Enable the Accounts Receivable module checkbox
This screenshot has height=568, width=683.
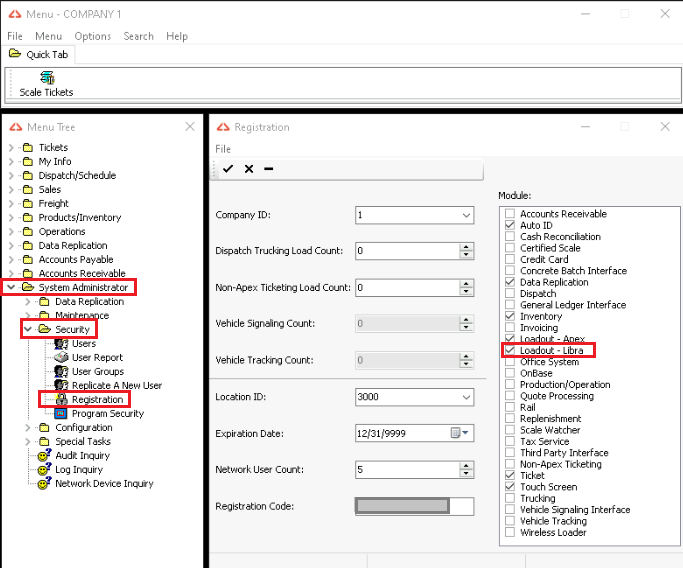point(510,213)
